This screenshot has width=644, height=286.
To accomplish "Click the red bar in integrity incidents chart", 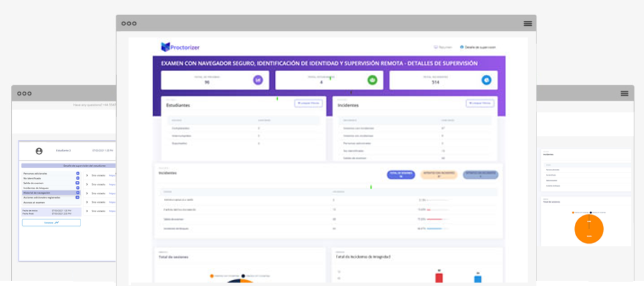I will pos(439,278).
